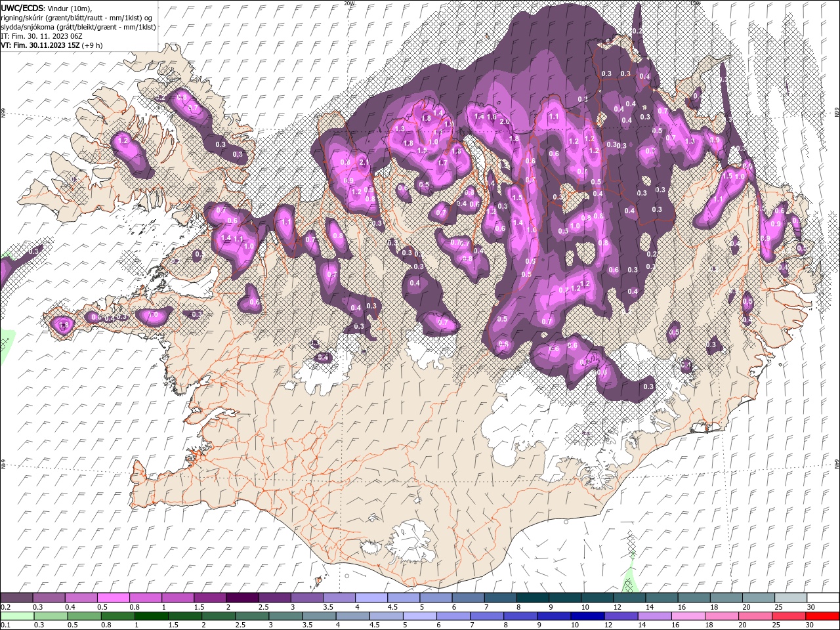Click the '0.1' label in the rain legend
The image size is (840, 630).
click(6, 625)
